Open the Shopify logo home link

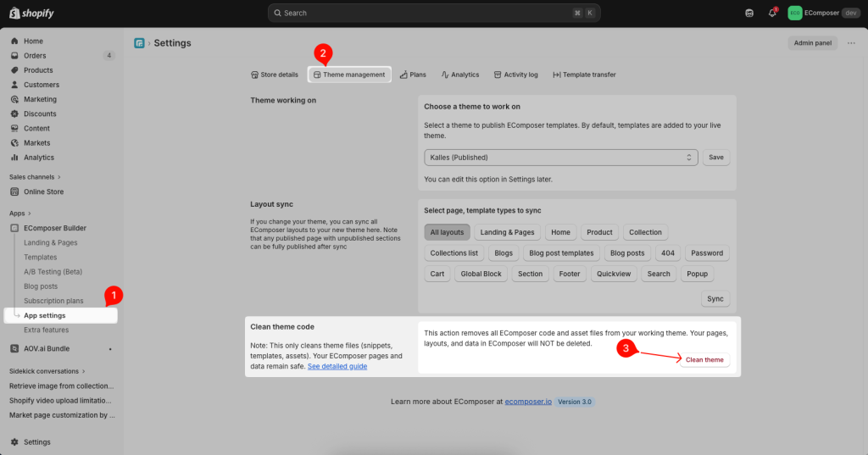pos(34,13)
